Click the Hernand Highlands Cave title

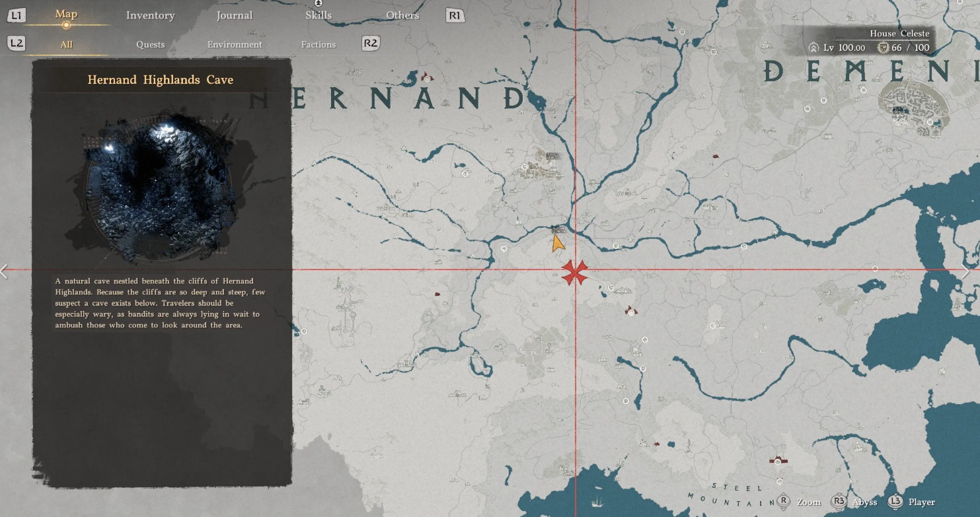point(161,80)
